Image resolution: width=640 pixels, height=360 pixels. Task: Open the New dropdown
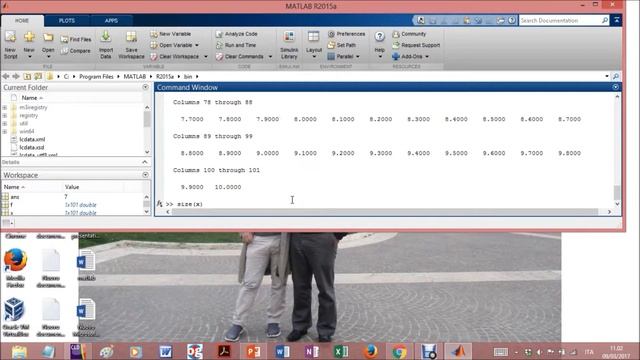[29, 56]
